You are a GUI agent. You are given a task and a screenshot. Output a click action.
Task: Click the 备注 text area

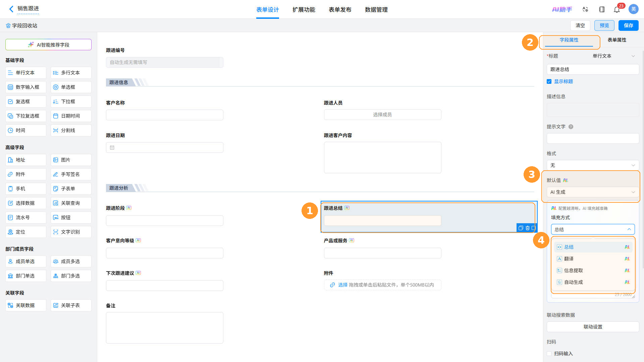pyautogui.click(x=165, y=328)
